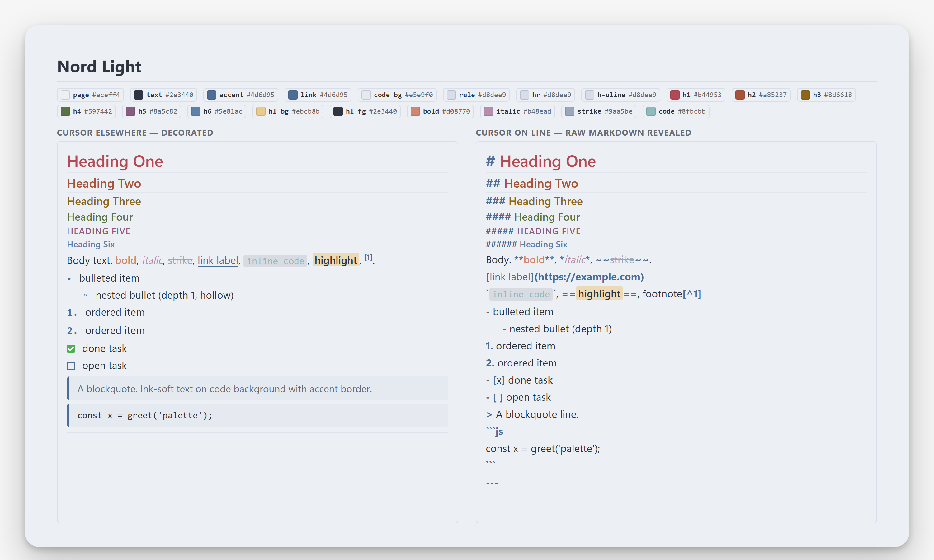This screenshot has width=934, height=560.
Task: Click the ```js code fence opener
Action: pyautogui.click(x=495, y=432)
